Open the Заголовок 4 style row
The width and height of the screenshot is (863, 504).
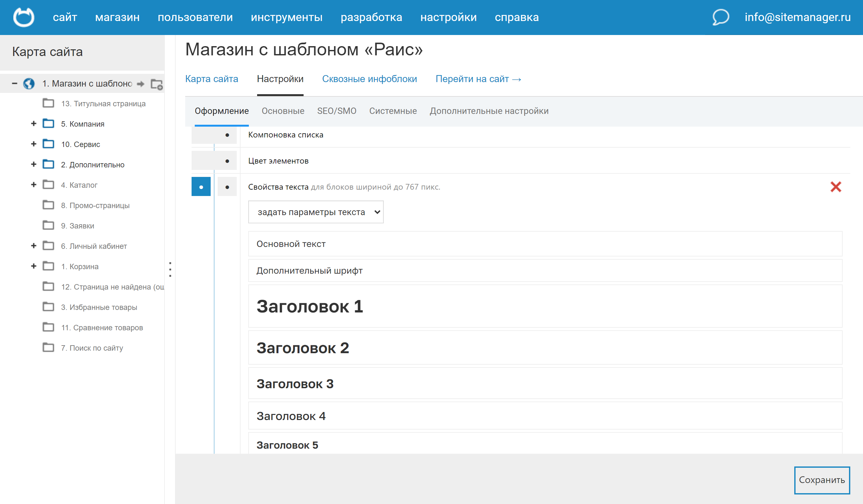545,416
